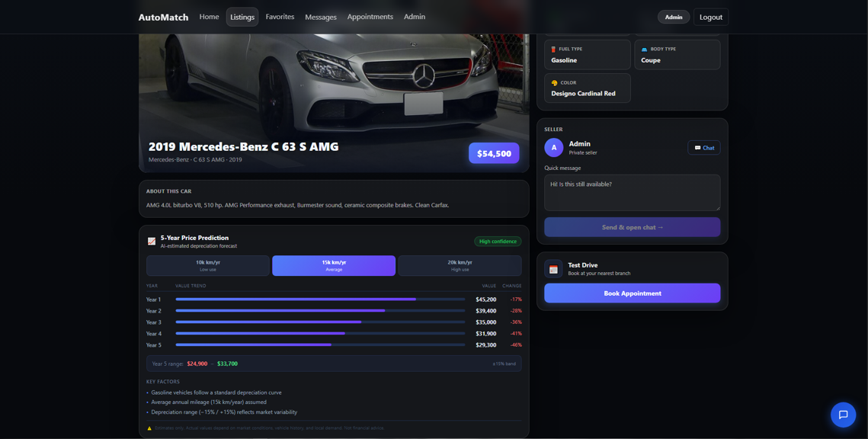
Task: Click the Year 1 value $45,200
Action: click(485, 300)
